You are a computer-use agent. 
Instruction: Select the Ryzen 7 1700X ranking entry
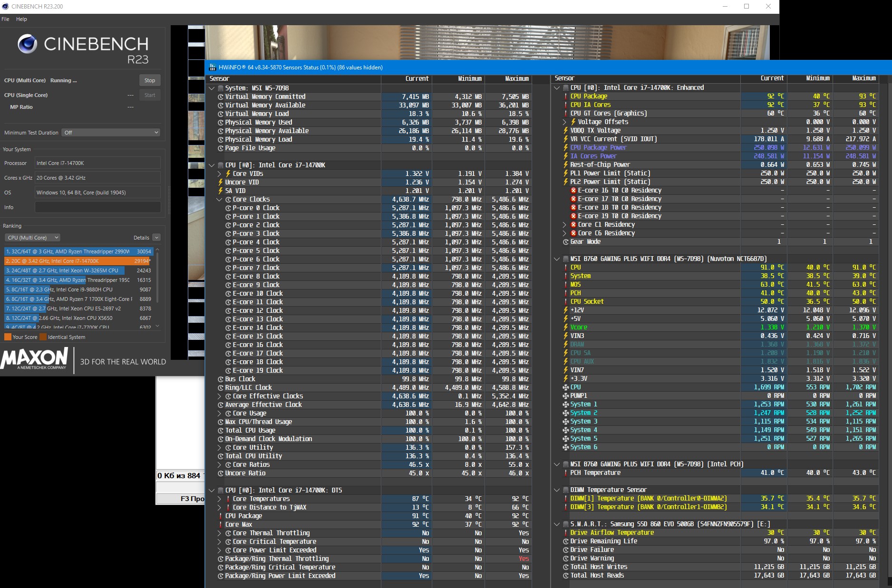pos(78,299)
